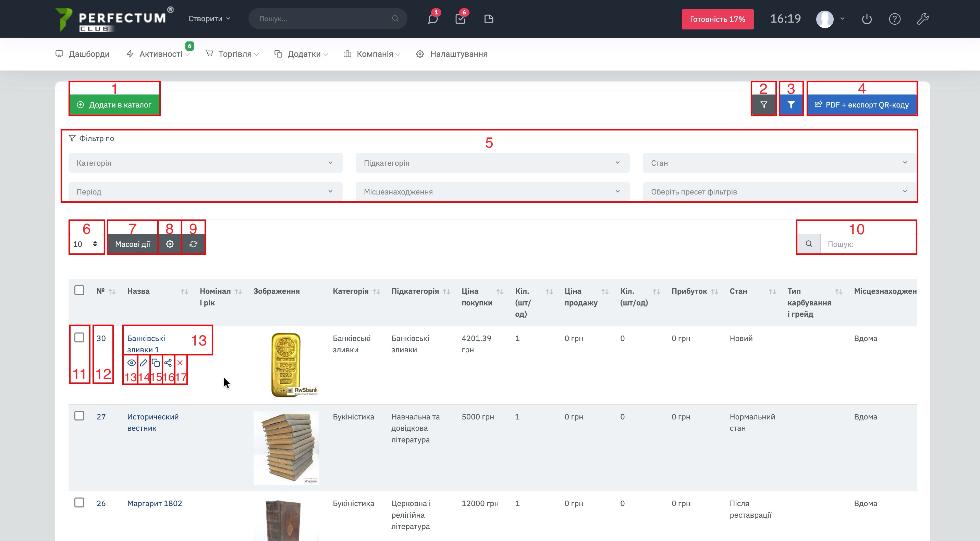Open table settings gear button
980x541 pixels.
click(x=170, y=244)
